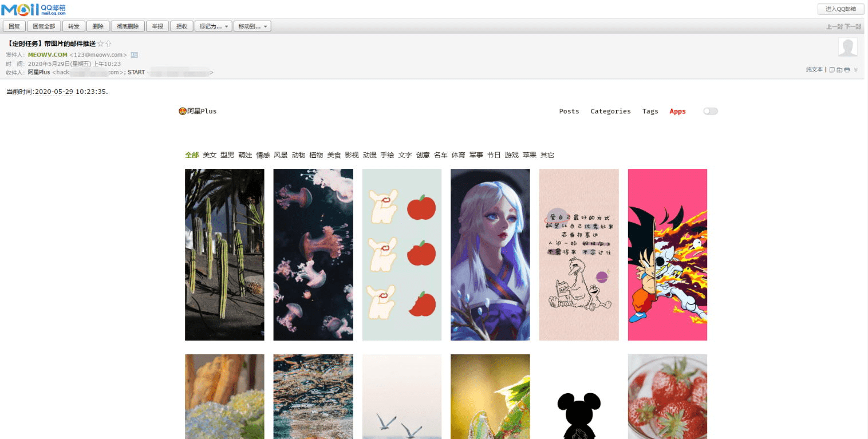Click the print icon in the mail header
The width and height of the screenshot is (868, 439).
click(x=847, y=70)
